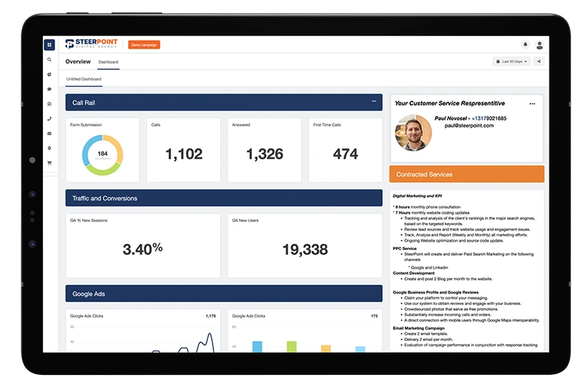Click the Demo campaign button
This screenshot has height=390, width=588.
tap(144, 45)
